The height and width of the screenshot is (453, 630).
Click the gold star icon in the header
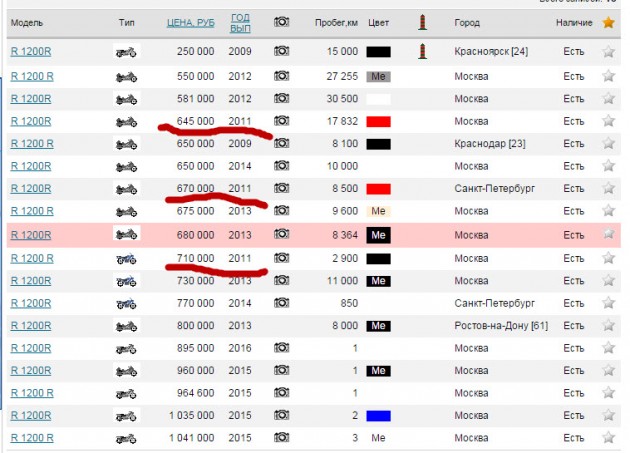point(608,22)
